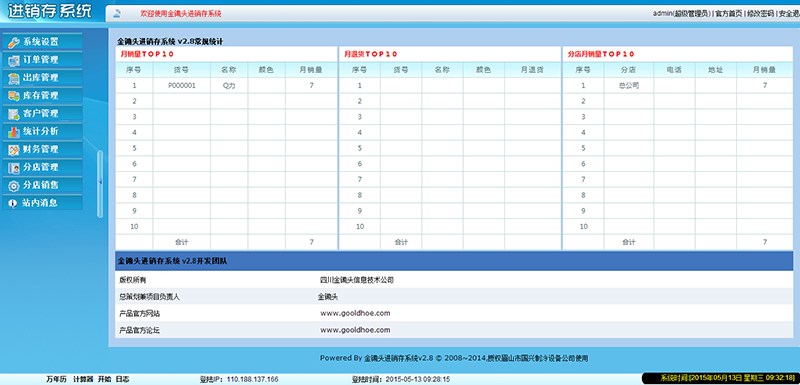Click the Q力 product name cell
The height and width of the screenshot is (385, 800).
229,86
